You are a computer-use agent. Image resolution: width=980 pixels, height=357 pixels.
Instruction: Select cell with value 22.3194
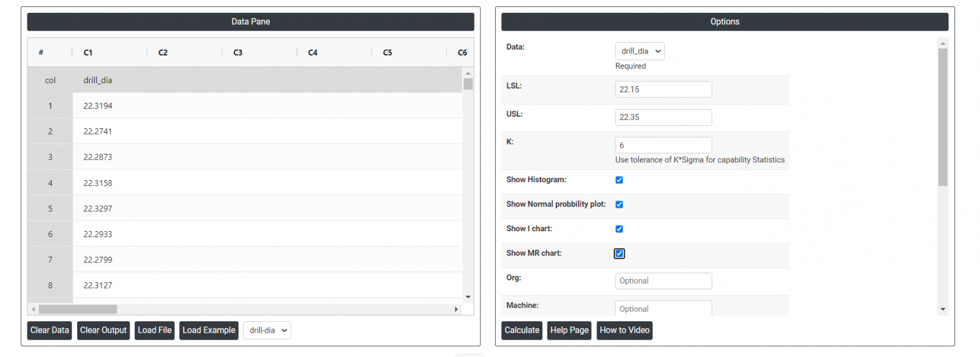coord(98,106)
